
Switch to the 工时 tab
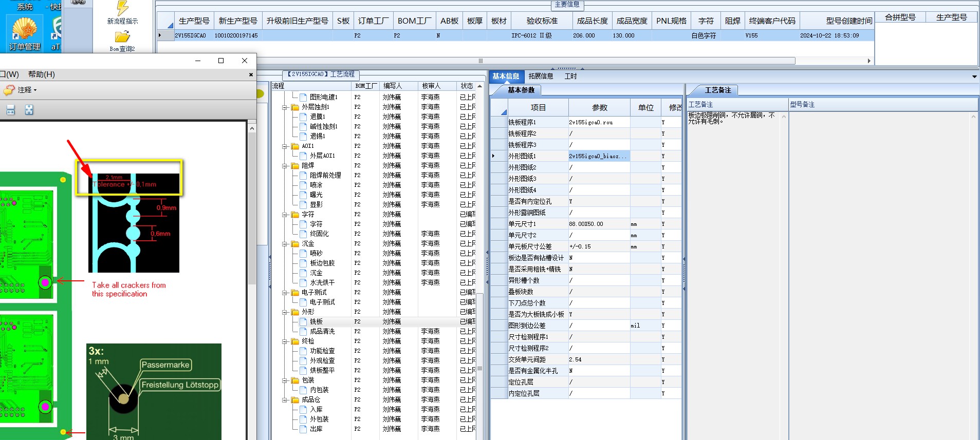pyautogui.click(x=570, y=76)
